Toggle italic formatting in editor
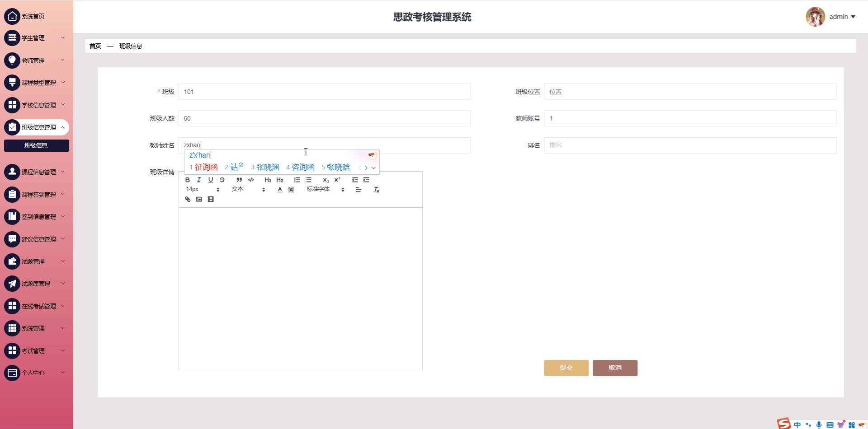The width and height of the screenshot is (868, 429). 199,180
